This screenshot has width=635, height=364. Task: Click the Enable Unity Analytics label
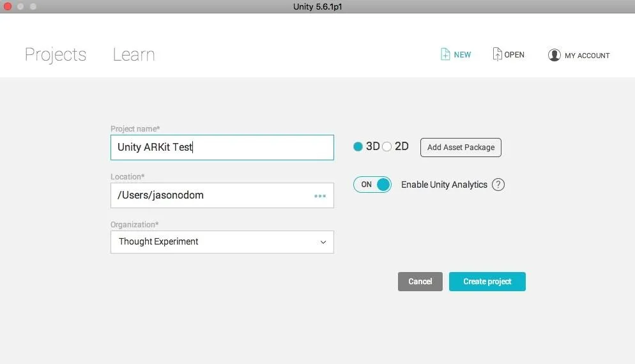tap(444, 185)
